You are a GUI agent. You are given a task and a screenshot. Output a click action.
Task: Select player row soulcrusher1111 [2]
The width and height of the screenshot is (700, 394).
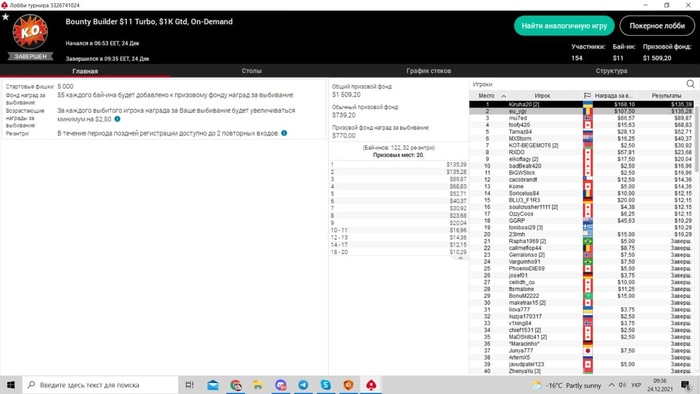click(582, 207)
